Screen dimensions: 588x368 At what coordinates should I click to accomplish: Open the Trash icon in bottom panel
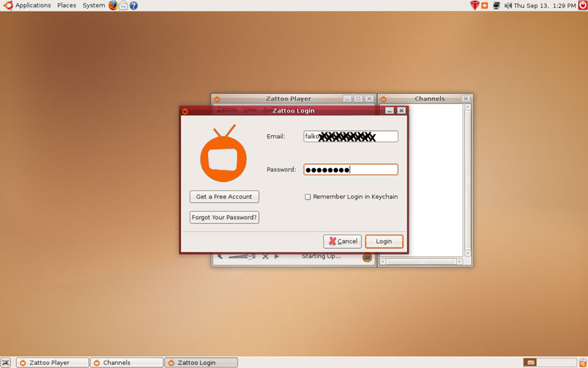click(x=582, y=362)
